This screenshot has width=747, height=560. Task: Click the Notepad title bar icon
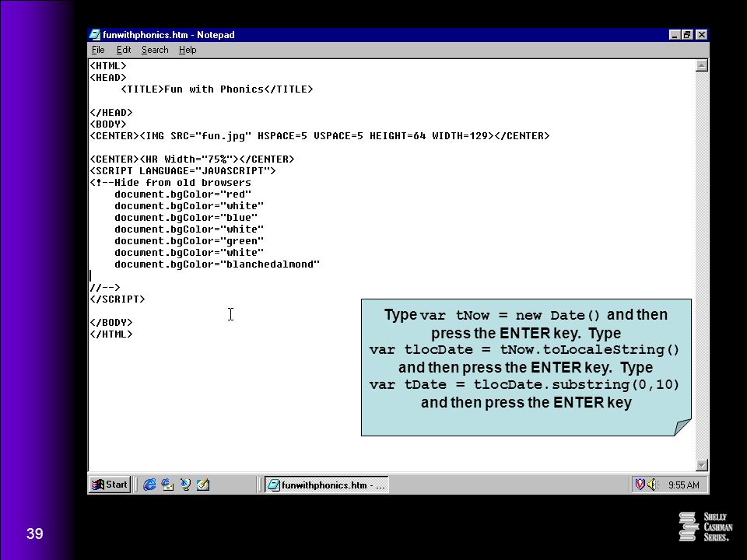tap(95, 35)
